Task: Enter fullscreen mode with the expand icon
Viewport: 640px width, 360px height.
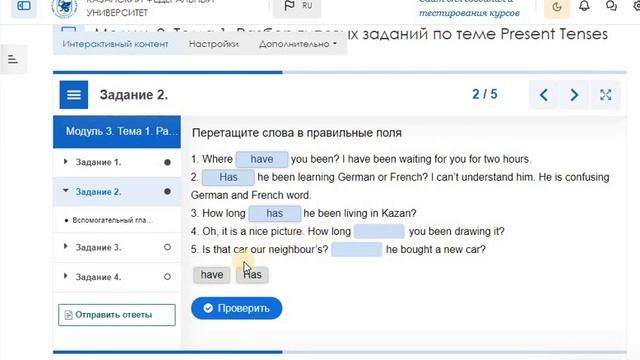Action: coord(605,95)
